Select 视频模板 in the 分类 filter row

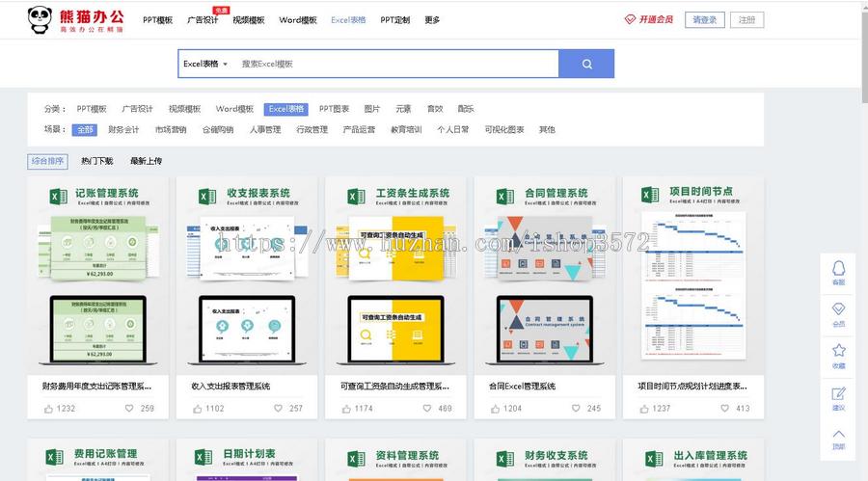click(184, 109)
